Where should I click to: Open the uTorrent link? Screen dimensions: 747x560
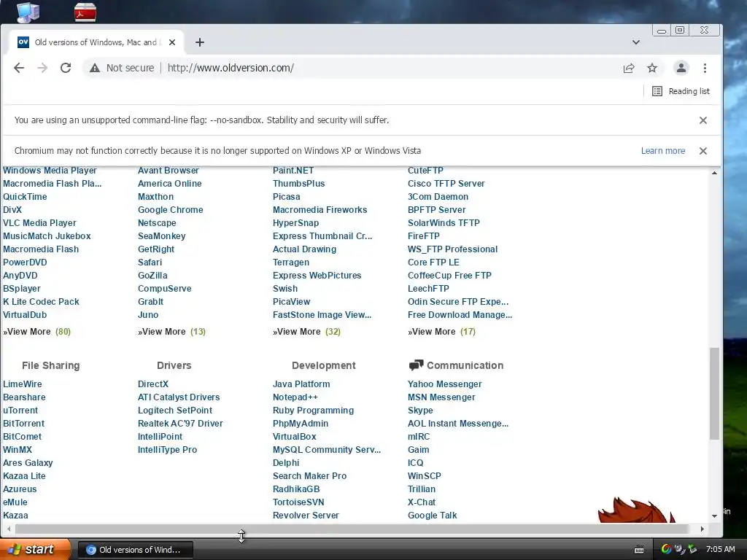[20, 410]
